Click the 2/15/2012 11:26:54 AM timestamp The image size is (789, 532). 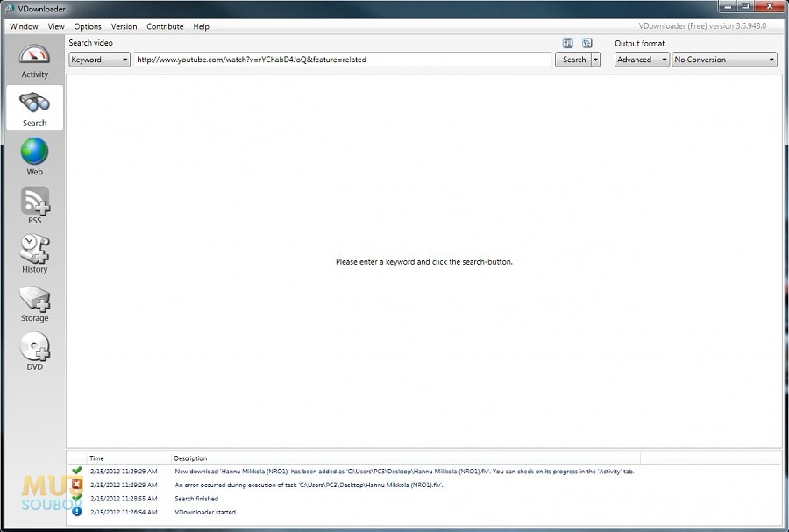pos(124,512)
